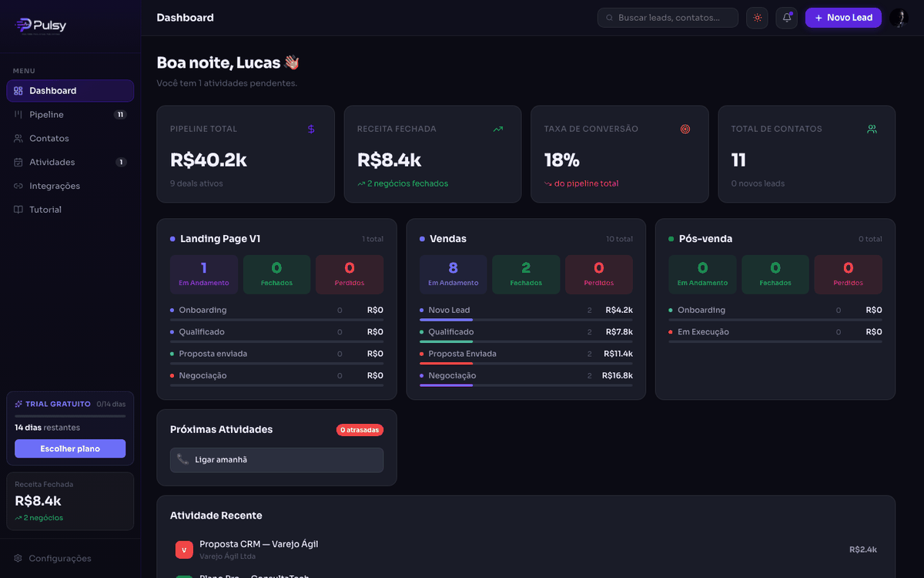Click the Atividades count badge 1

pos(121,163)
